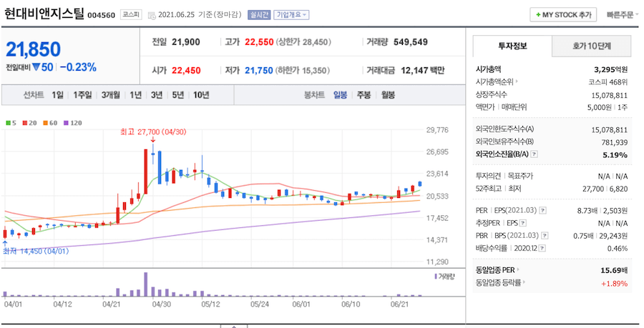
Task: Click the tall volume bar before 04/30
Action: [146, 284]
